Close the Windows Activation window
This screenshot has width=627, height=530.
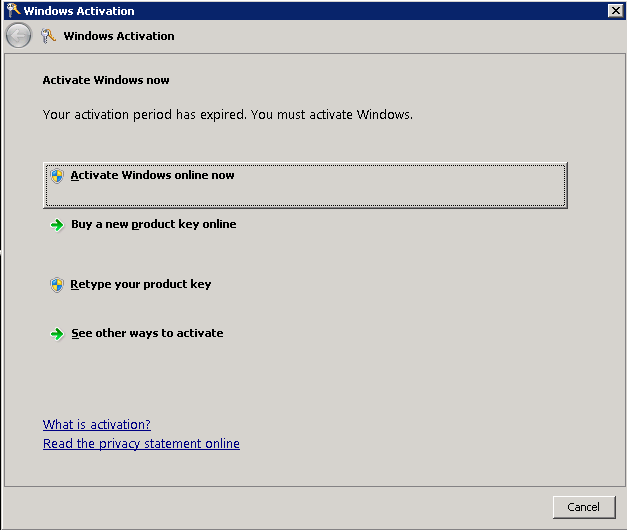coord(615,10)
